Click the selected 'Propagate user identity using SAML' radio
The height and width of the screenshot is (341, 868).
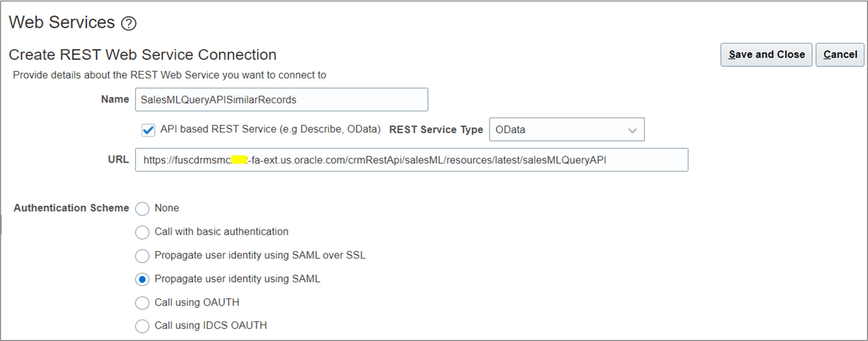142,279
